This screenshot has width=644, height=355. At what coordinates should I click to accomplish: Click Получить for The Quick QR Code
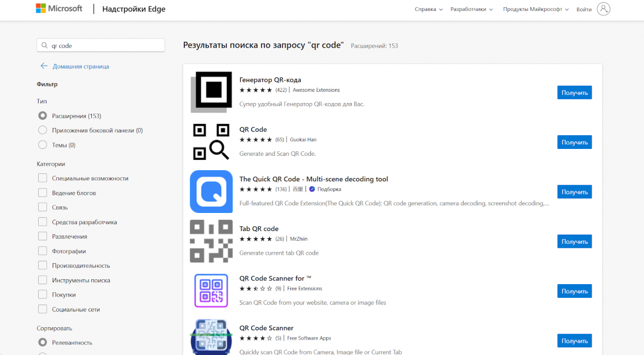[x=575, y=192]
